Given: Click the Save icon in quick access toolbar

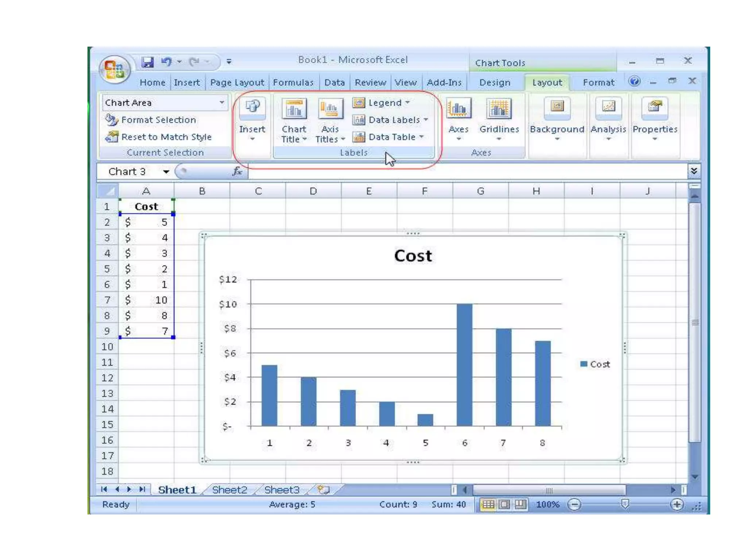Looking at the screenshot, I should [x=147, y=62].
